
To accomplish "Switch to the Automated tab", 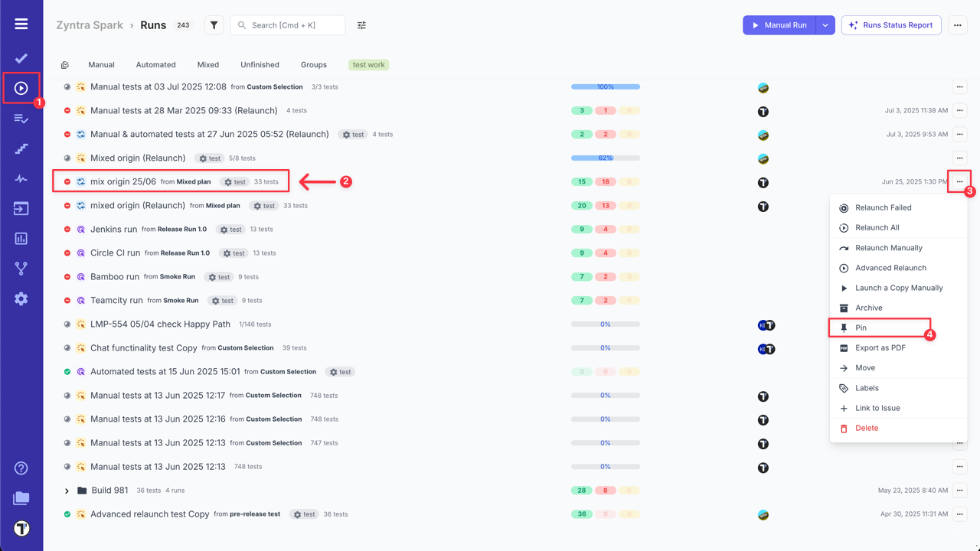I will point(155,64).
